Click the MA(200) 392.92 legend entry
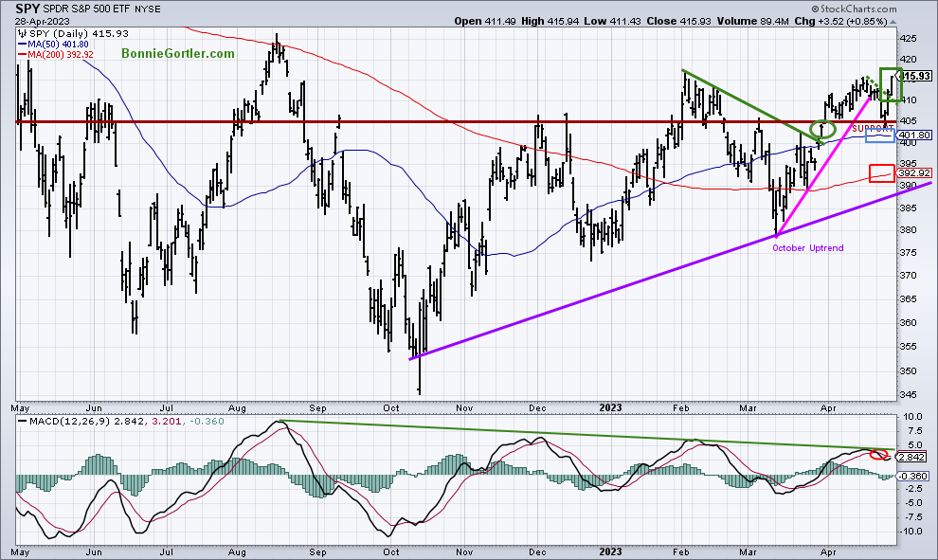The image size is (938, 560). click(56, 54)
